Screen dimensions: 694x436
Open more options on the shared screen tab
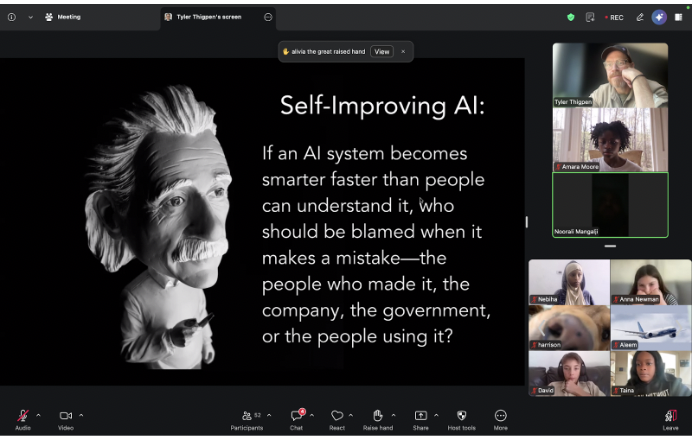pyautogui.click(x=268, y=17)
